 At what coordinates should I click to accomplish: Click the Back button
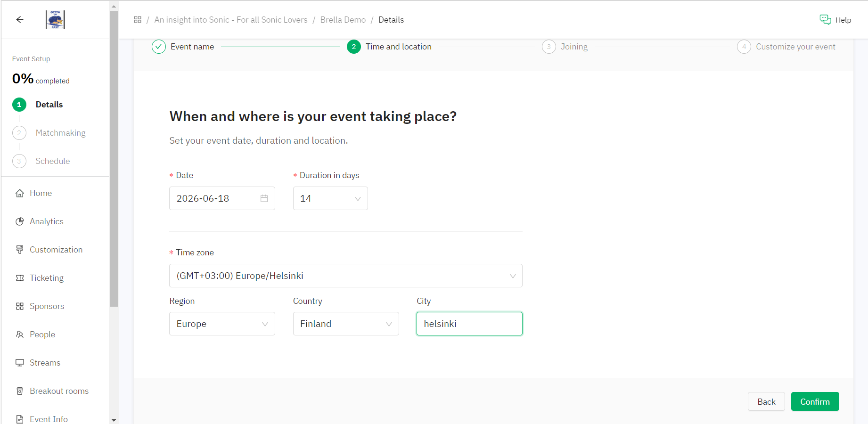click(x=766, y=401)
